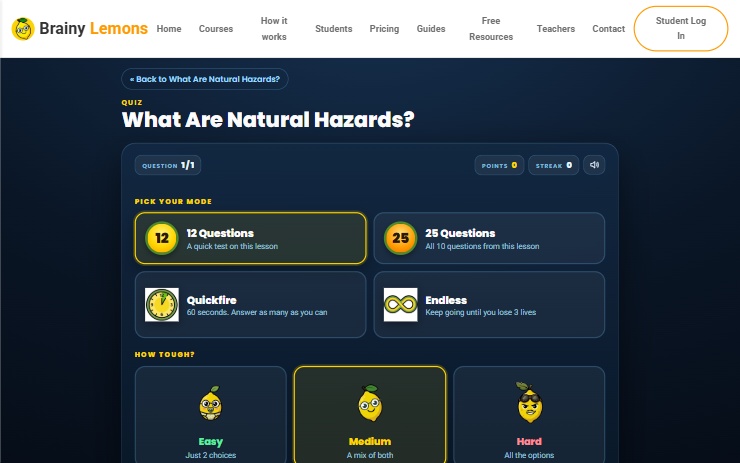Go to How it works page

[x=274, y=29]
